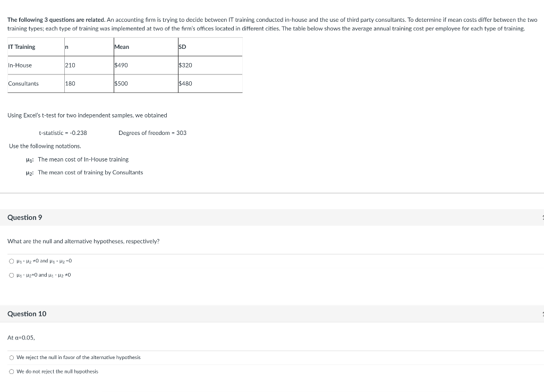Select 'We reject the null in favor of alternative'
The image size is (544, 392).
11,357
